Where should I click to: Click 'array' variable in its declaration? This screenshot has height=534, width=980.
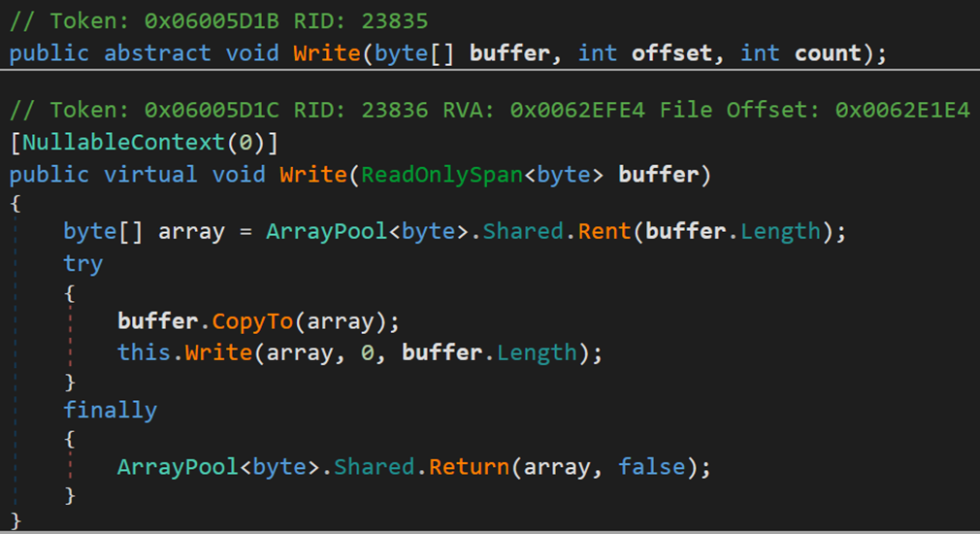click(191, 231)
